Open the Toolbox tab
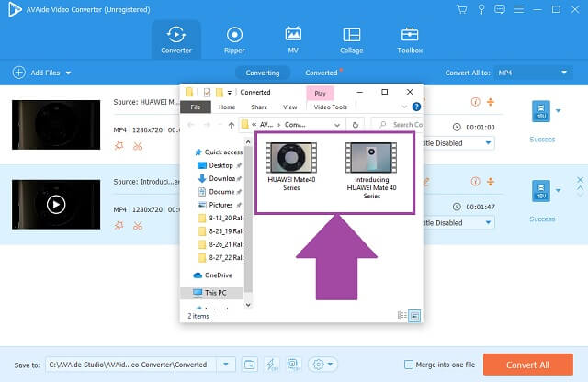 410,40
